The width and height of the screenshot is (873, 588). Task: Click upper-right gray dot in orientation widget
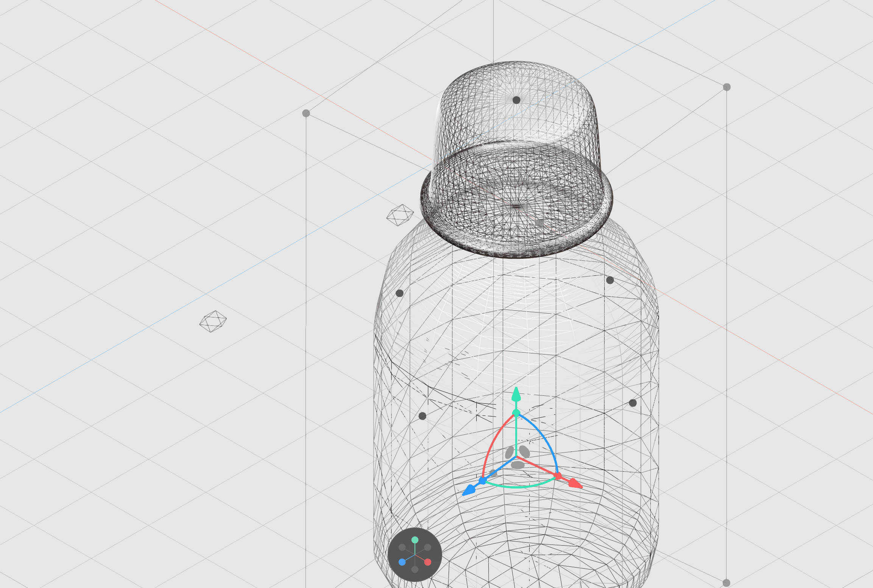tap(428, 547)
